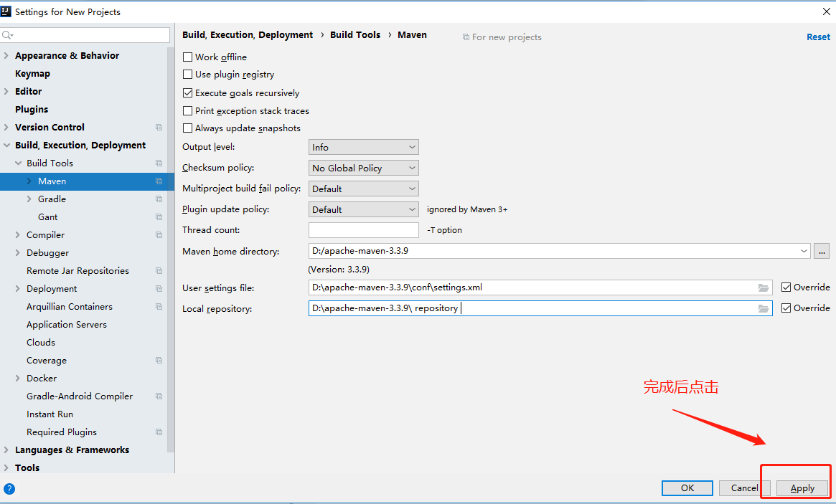Click the copy icon beside Gradle row
The height and width of the screenshot is (504, 836).
pos(159,199)
